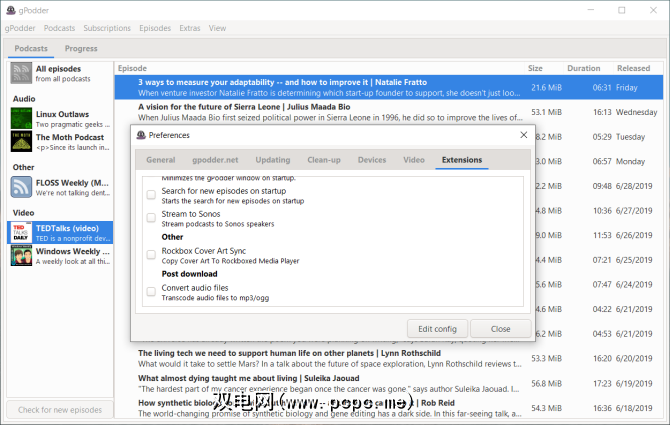Click the 6/19/2019 release date cell
670x425 pixels.
tap(634, 384)
